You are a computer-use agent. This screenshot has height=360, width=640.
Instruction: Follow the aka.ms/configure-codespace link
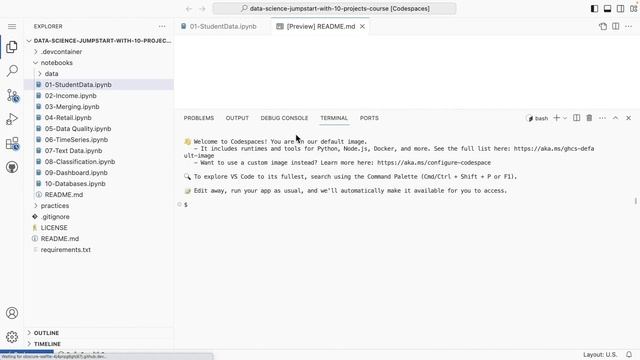click(x=434, y=163)
